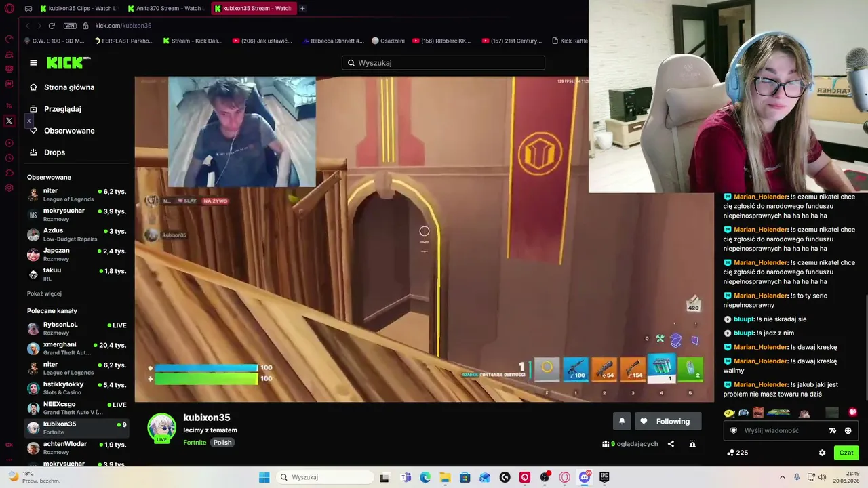Expand the system tray hidden icons
Image resolution: width=868 pixels, height=488 pixels.
pyautogui.click(x=782, y=477)
